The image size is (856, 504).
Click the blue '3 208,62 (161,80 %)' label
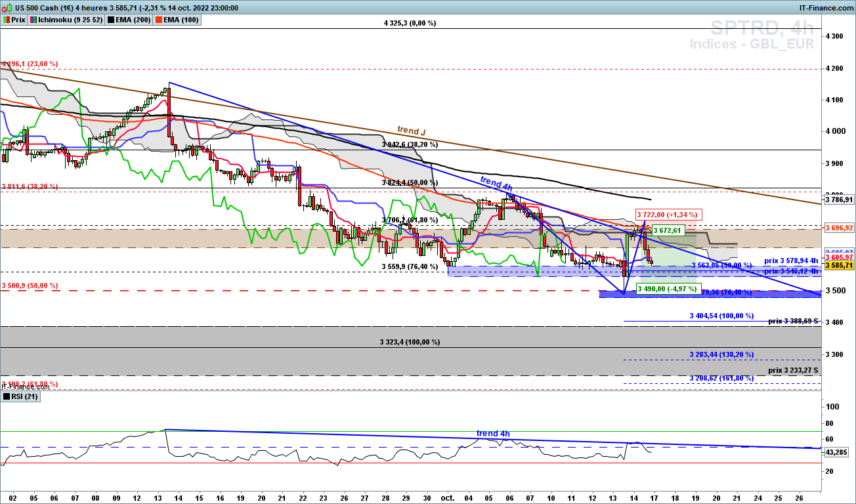click(721, 379)
